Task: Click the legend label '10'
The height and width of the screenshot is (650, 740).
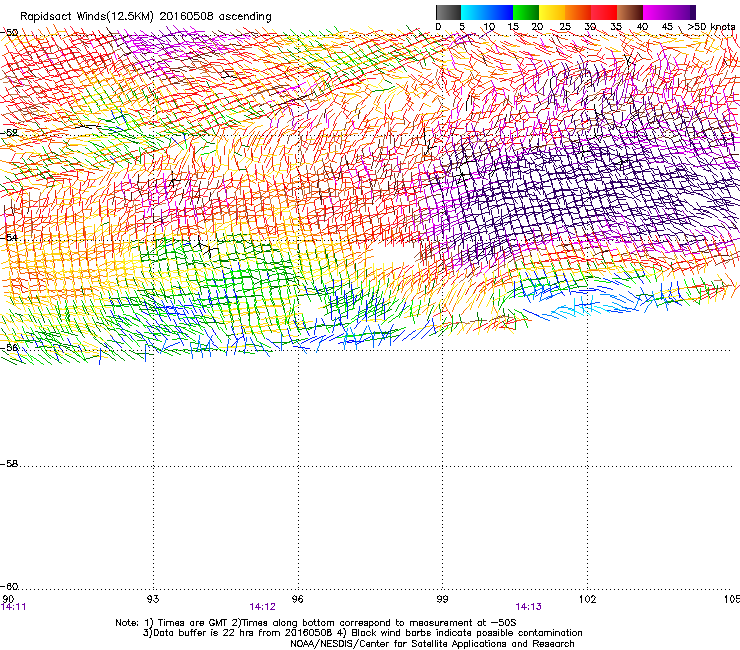Action: click(x=489, y=27)
